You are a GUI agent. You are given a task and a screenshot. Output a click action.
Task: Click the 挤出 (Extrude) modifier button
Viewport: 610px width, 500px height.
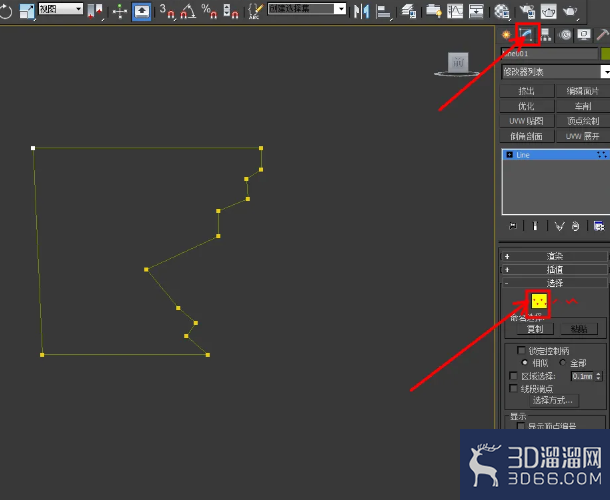coord(527,91)
